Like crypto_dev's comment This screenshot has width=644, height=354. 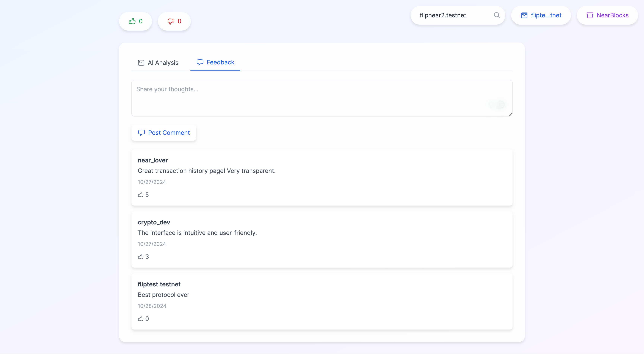point(141,257)
